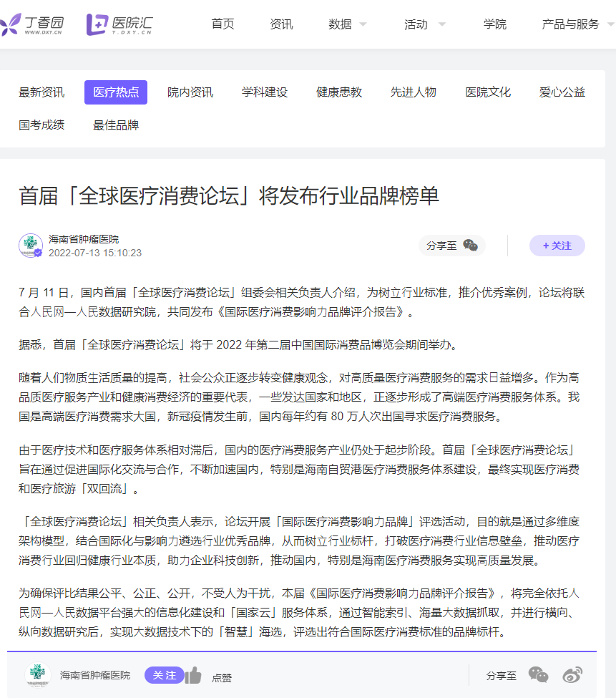Expand the 数据 dropdown arrow

click(x=363, y=24)
